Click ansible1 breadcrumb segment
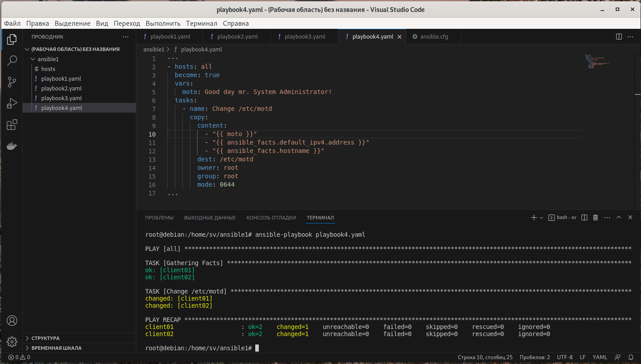 point(154,50)
